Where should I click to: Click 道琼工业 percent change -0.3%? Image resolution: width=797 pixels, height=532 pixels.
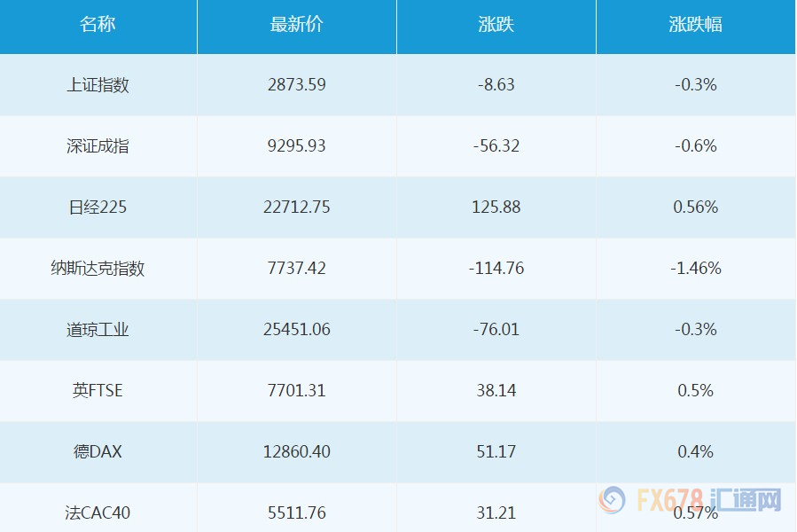[695, 330]
